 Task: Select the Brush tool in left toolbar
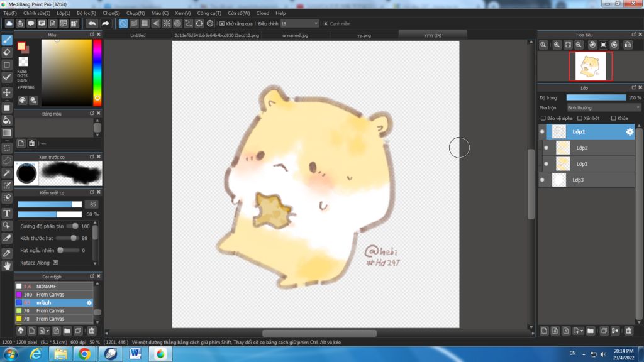pyautogui.click(x=7, y=40)
